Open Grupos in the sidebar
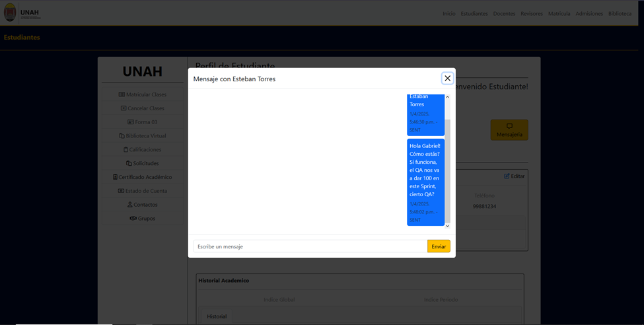Screen dimensions: 644x325 click(x=143, y=219)
